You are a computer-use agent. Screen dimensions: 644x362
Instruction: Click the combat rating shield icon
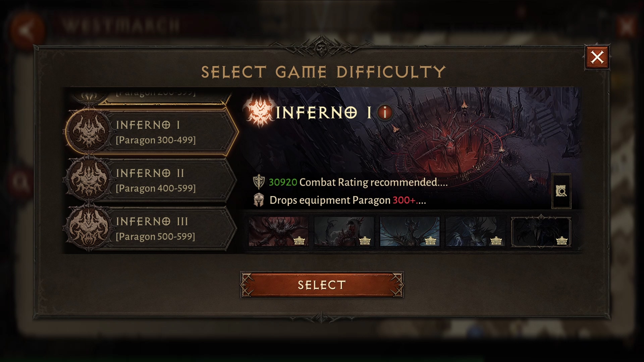pos(259,182)
